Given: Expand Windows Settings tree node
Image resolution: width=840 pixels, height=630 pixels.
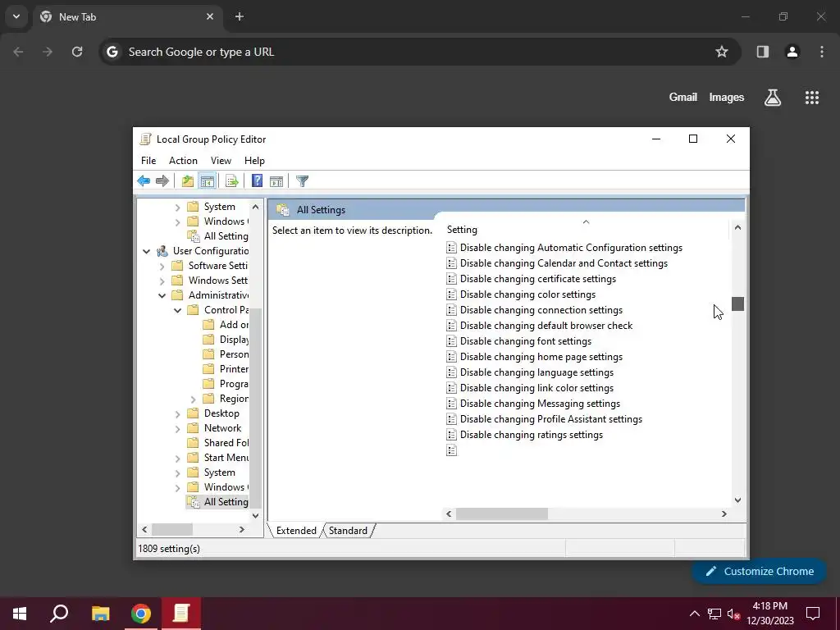Looking at the screenshot, I should tap(162, 281).
